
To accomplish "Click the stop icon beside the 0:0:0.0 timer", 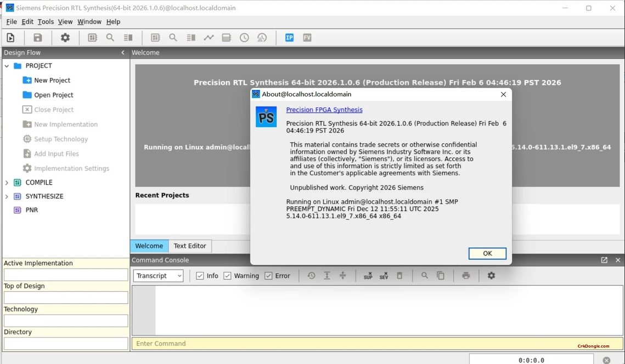I will (x=607, y=360).
